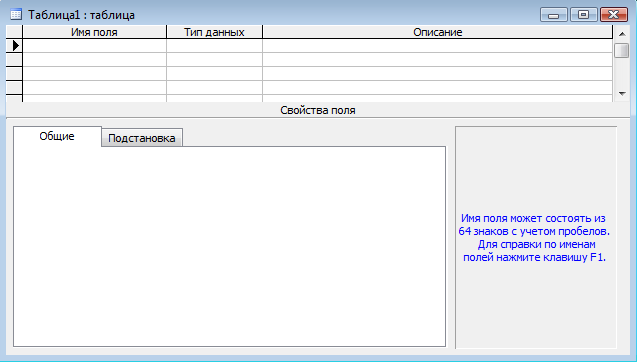Click the table icon in the title bar

[16, 15]
